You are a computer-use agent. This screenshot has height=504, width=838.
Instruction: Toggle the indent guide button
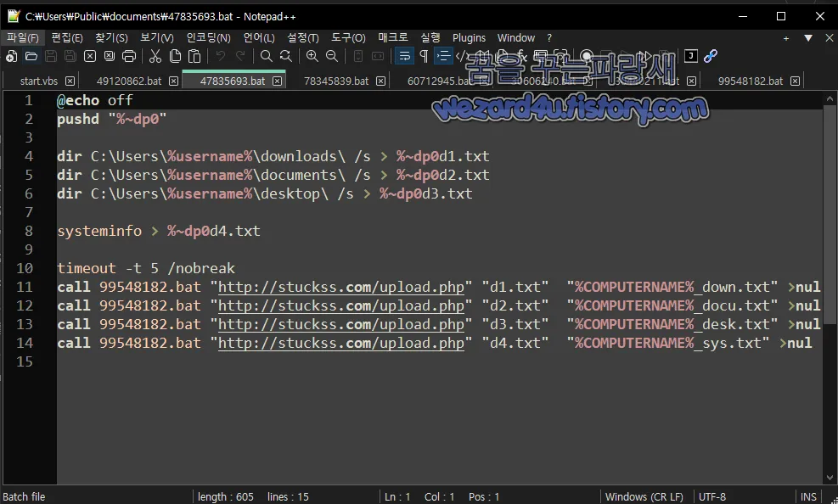click(443, 56)
